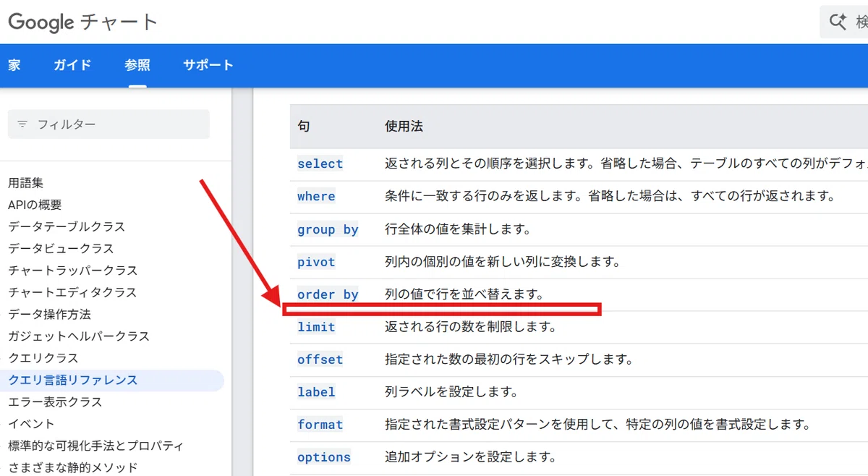The image size is (868, 476).
Task: Click the label clause link
Action: pos(316,392)
